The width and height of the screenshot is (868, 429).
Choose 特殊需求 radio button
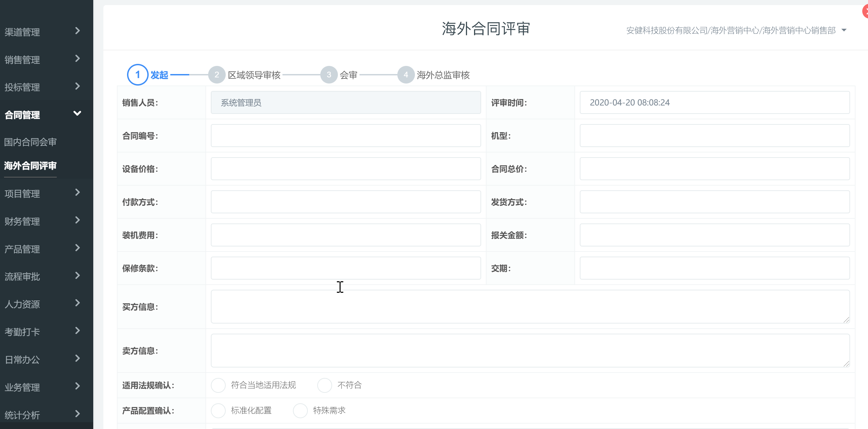[x=300, y=411]
